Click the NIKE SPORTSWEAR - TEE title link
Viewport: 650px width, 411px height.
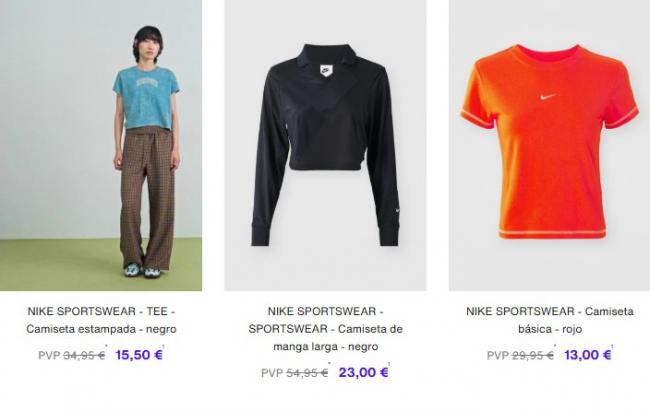[x=101, y=311]
